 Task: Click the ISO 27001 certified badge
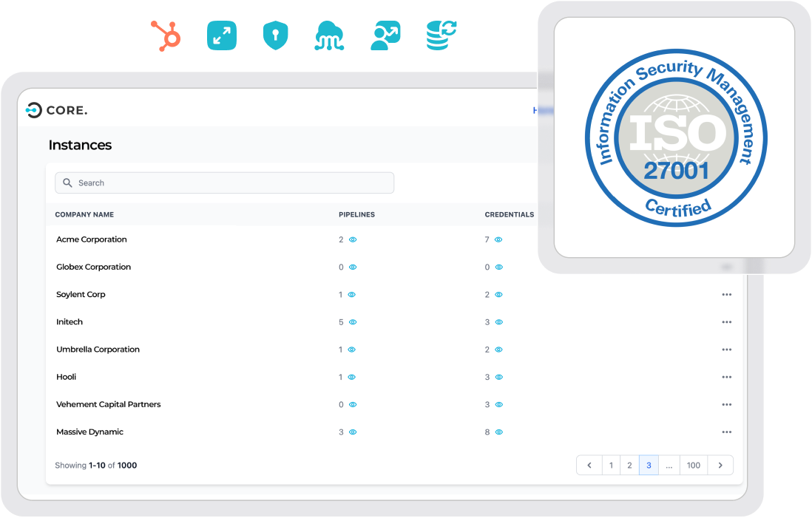(676, 137)
